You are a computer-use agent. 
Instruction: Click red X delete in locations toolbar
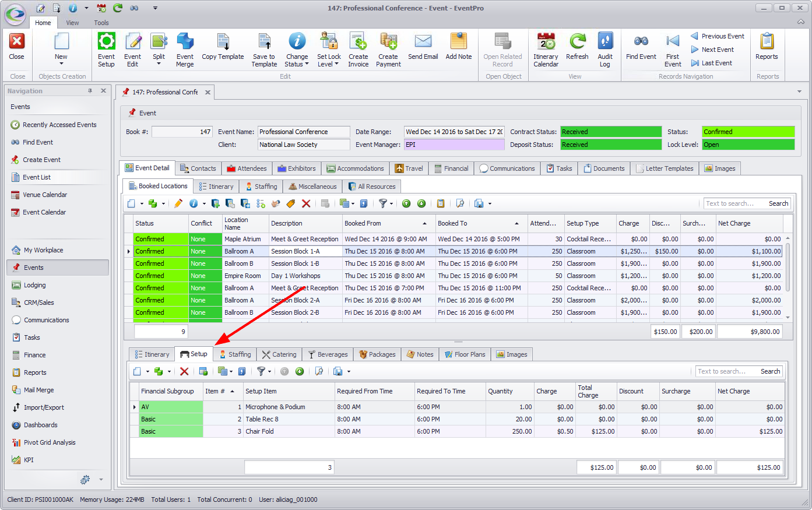(x=306, y=203)
